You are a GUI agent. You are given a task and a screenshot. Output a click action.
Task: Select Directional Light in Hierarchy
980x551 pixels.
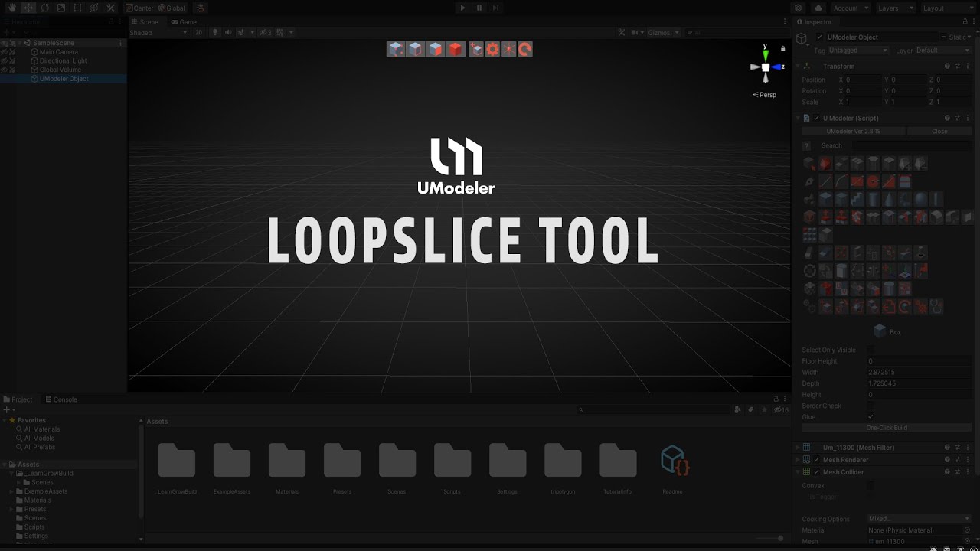(x=63, y=60)
